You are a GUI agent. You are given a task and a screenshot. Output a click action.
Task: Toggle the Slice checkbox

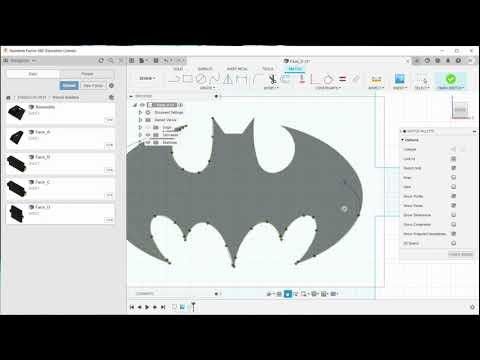[x=453, y=187]
